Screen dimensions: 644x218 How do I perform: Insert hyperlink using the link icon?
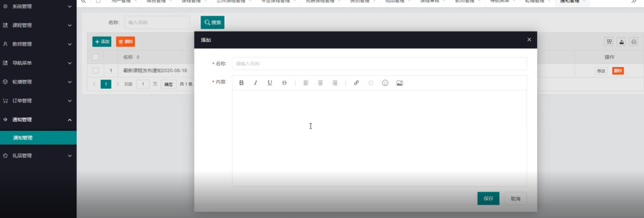click(356, 82)
